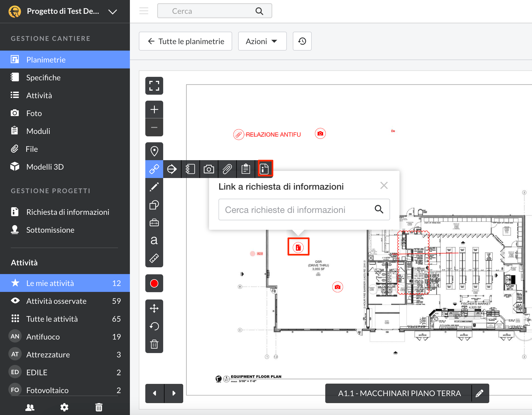Click the search magnifier in top bar
The width and height of the screenshot is (532, 415).
pos(259,11)
